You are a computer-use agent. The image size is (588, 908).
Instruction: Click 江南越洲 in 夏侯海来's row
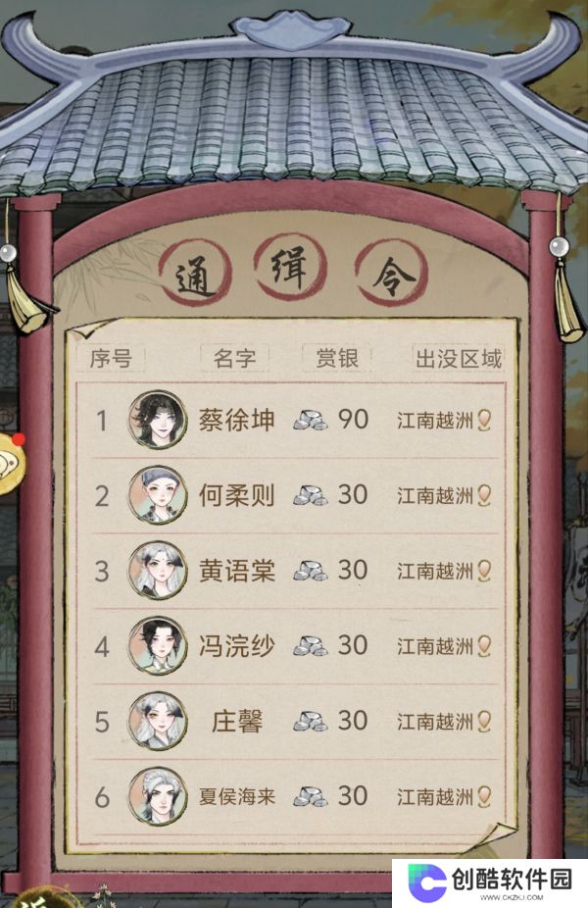pos(435,797)
